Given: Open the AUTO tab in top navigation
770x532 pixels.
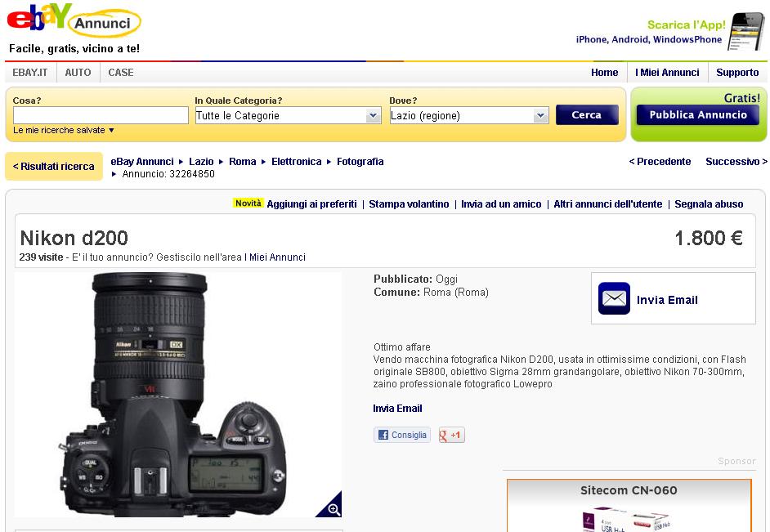Looking at the screenshot, I should (78, 73).
